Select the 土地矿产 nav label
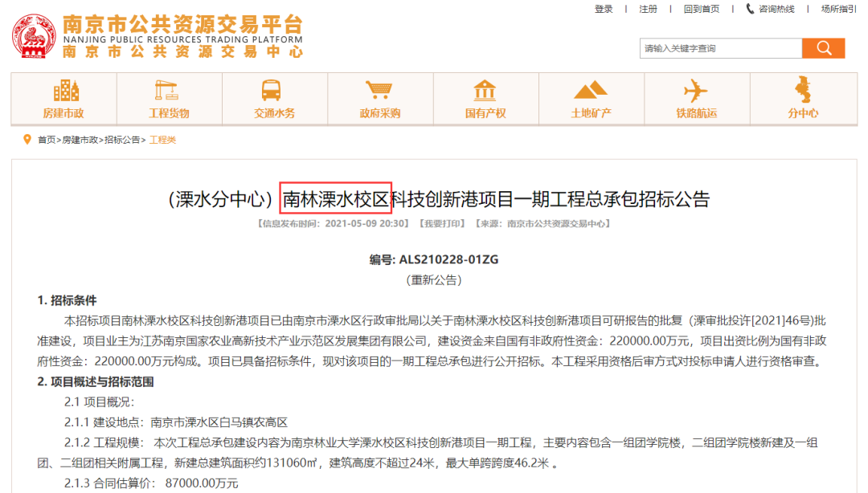 pos(591,113)
